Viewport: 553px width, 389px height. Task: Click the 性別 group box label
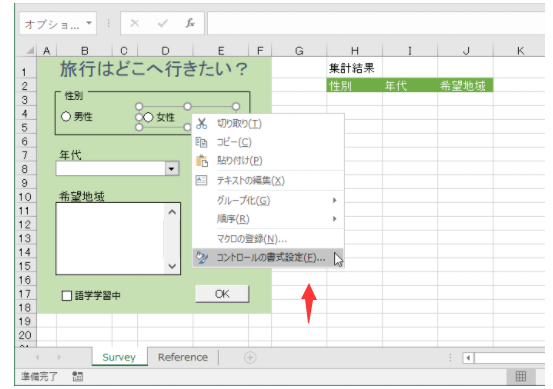(x=74, y=96)
